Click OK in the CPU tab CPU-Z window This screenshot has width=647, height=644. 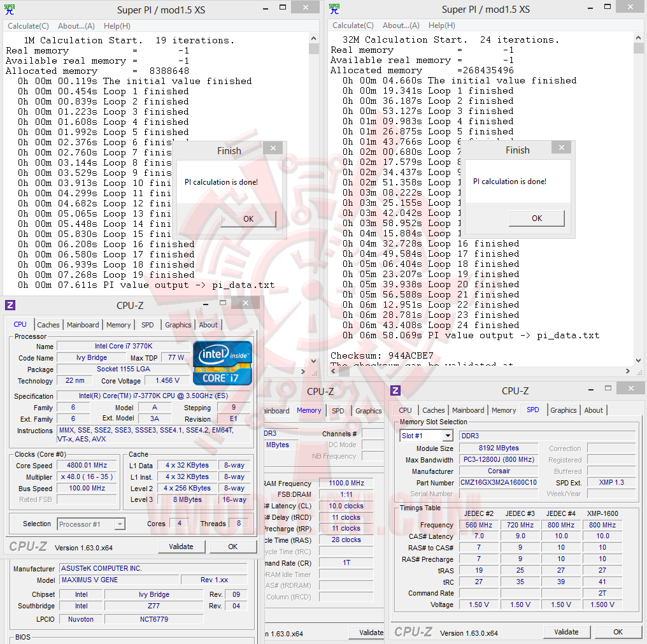[x=232, y=547]
